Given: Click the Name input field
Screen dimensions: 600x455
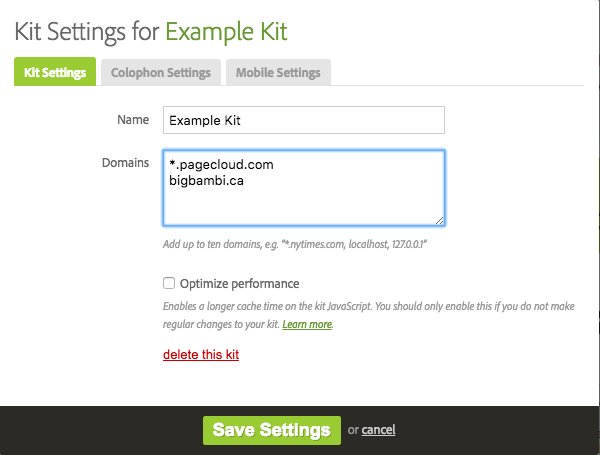Looking at the screenshot, I should pyautogui.click(x=303, y=120).
